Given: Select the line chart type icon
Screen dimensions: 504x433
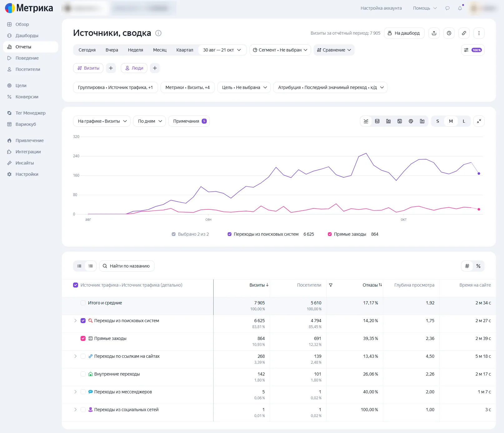Looking at the screenshot, I should 366,121.
